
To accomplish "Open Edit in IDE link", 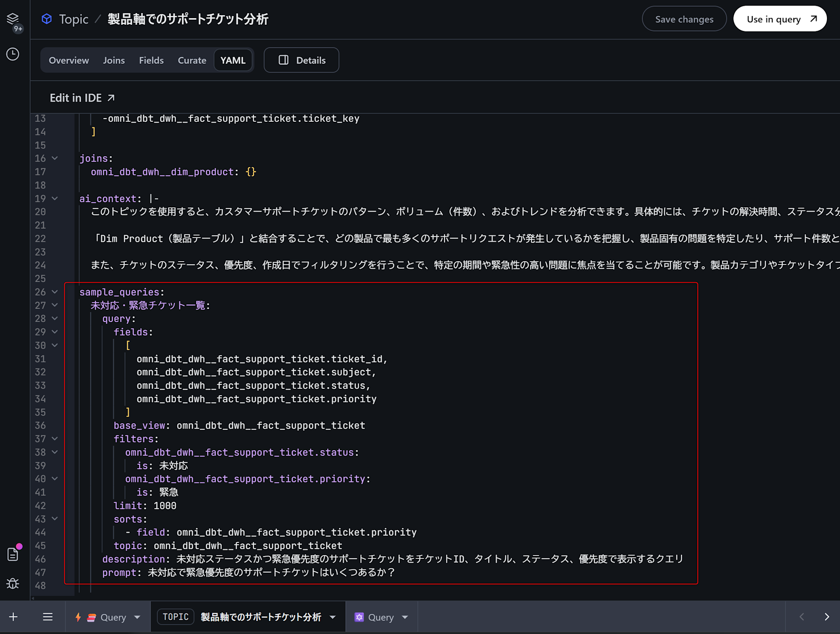I will [x=82, y=98].
